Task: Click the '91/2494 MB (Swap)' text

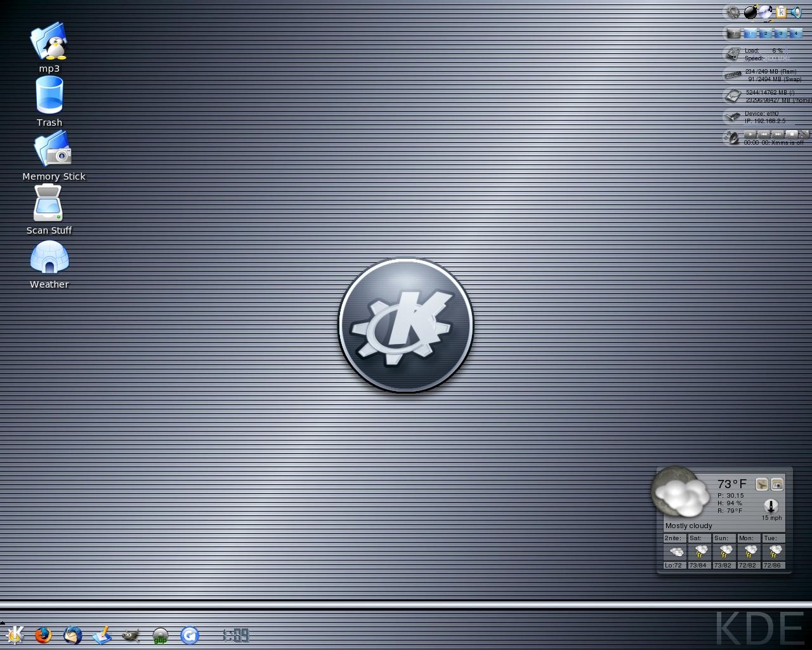Action: (x=775, y=79)
